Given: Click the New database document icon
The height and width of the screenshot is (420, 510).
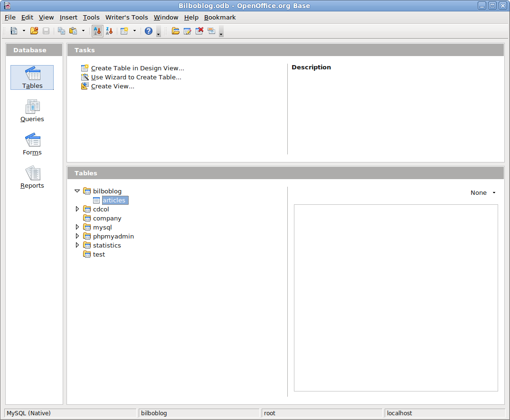Looking at the screenshot, I should [x=14, y=31].
